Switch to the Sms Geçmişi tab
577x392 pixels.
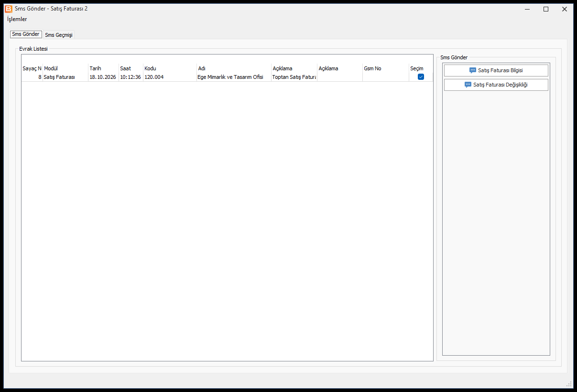tap(59, 35)
